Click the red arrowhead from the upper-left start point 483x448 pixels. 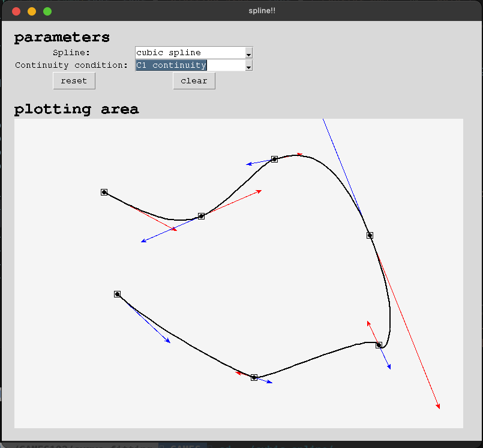point(176,230)
